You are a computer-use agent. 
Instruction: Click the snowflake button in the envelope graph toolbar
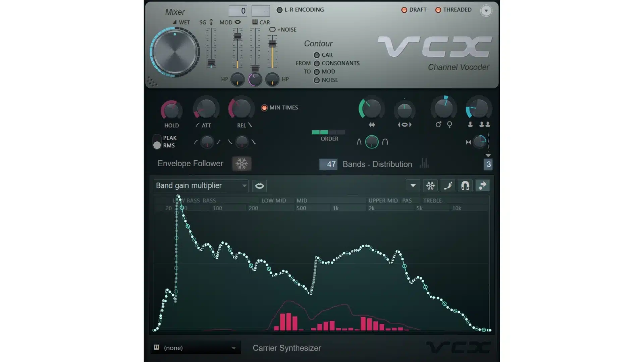[430, 186]
